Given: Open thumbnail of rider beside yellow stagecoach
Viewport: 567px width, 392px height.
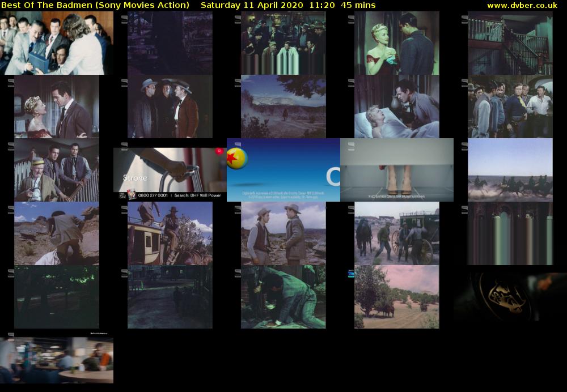Looking at the screenshot, I should [x=170, y=233].
